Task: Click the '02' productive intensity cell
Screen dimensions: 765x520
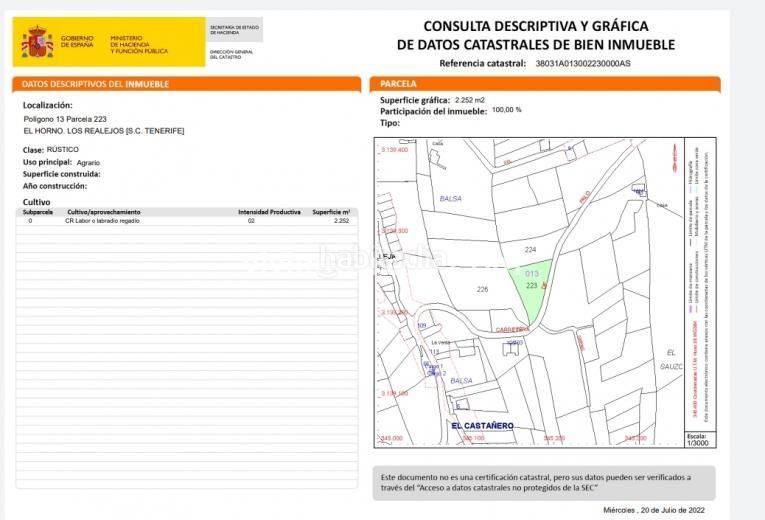Action: tap(251, 221)
